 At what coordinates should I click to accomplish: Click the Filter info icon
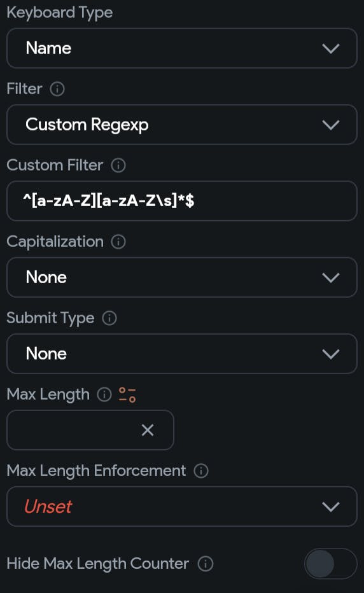coord(57,89)
